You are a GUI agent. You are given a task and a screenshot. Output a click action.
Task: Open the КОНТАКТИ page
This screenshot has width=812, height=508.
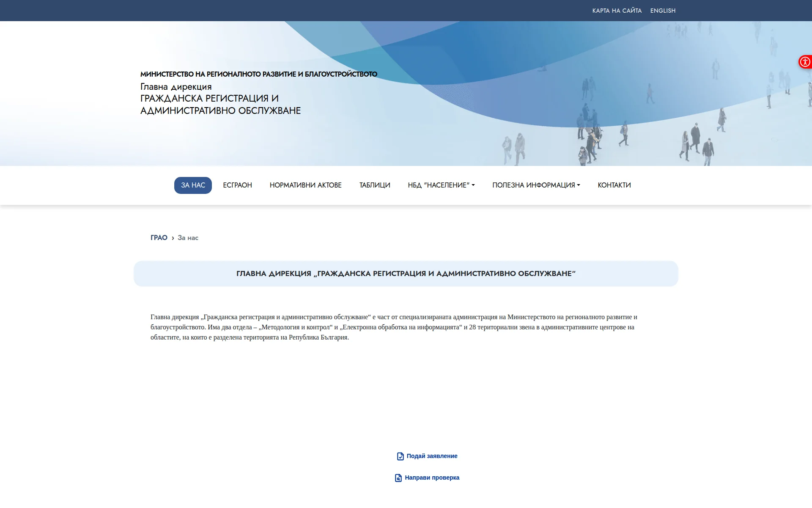pos(614,185)
